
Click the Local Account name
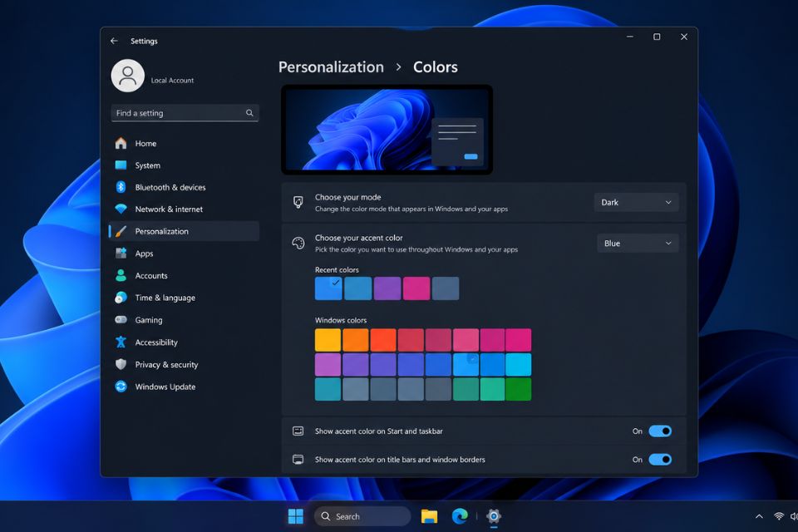pyautogui.click(x=172, y=81)
